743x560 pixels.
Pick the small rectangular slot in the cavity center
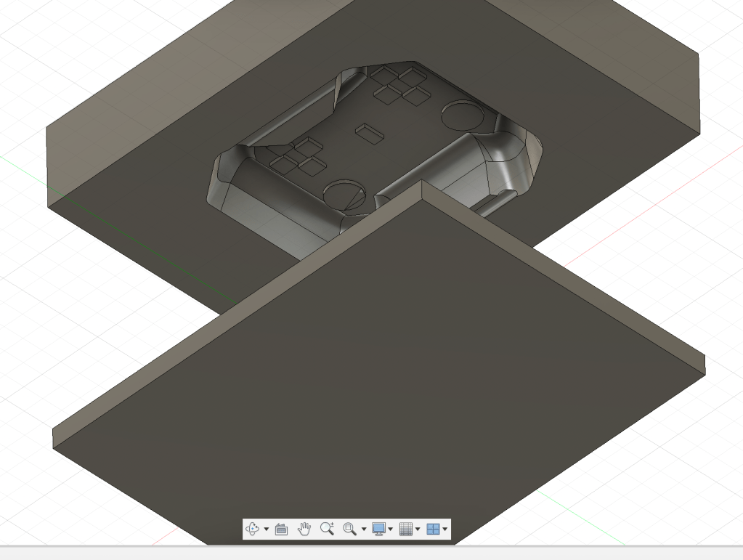(x=370, y=133)
